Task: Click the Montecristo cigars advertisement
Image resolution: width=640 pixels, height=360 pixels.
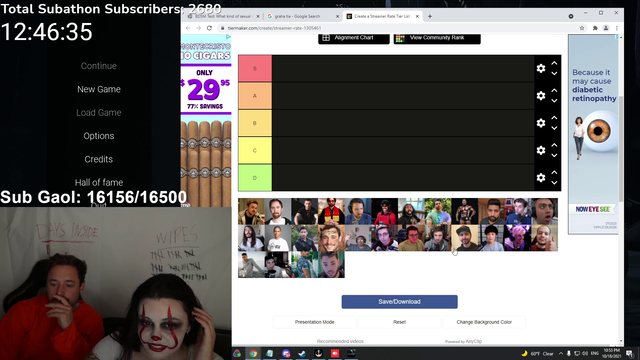Action: click(x=206, y=121)
